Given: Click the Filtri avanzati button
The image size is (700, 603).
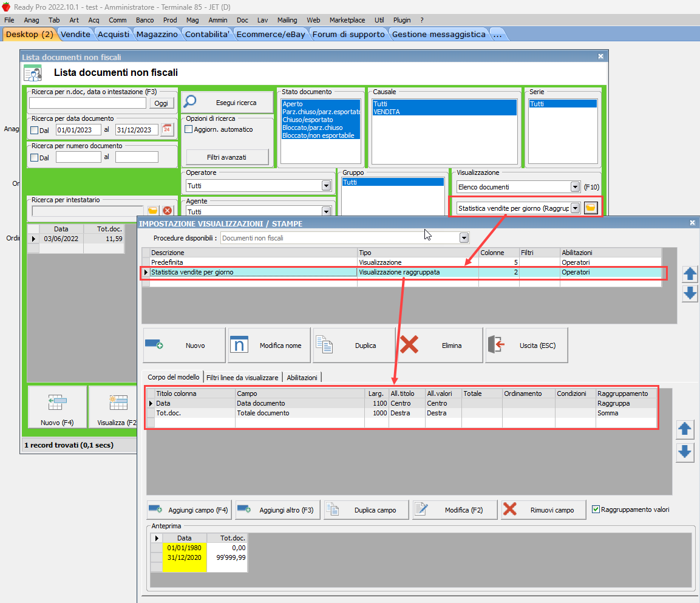Looking at the screenshot, I should 227,157.
